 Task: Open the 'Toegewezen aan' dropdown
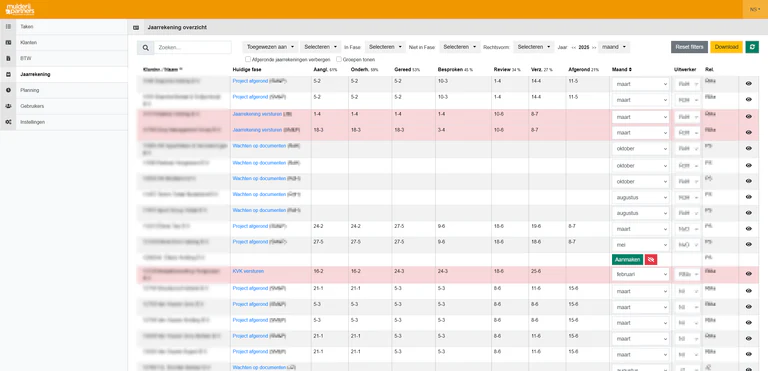tap(270, 47)
